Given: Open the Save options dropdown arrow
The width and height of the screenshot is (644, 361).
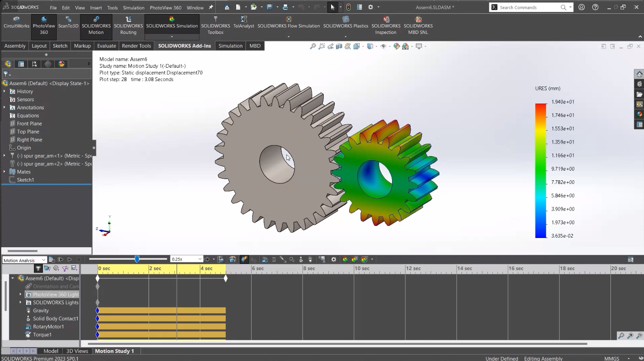Looking at the screenshot, I should pos(277,7).
